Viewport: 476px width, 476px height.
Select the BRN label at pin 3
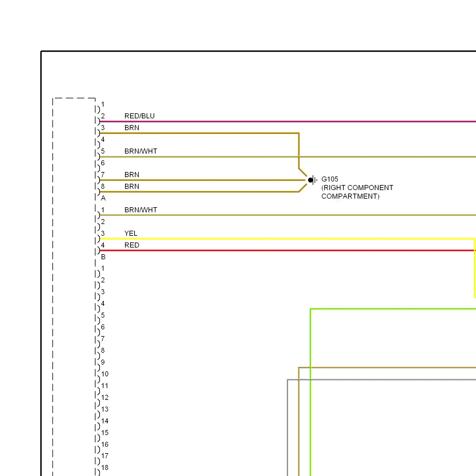coord(132,128)
